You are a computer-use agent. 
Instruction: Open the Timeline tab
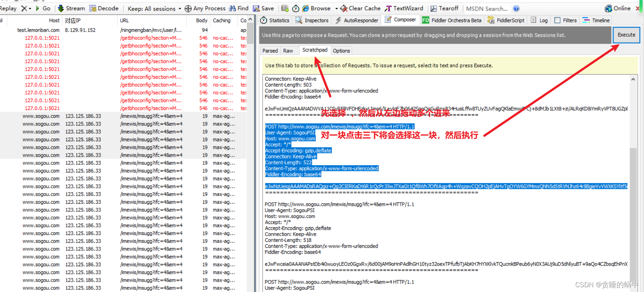596,20
